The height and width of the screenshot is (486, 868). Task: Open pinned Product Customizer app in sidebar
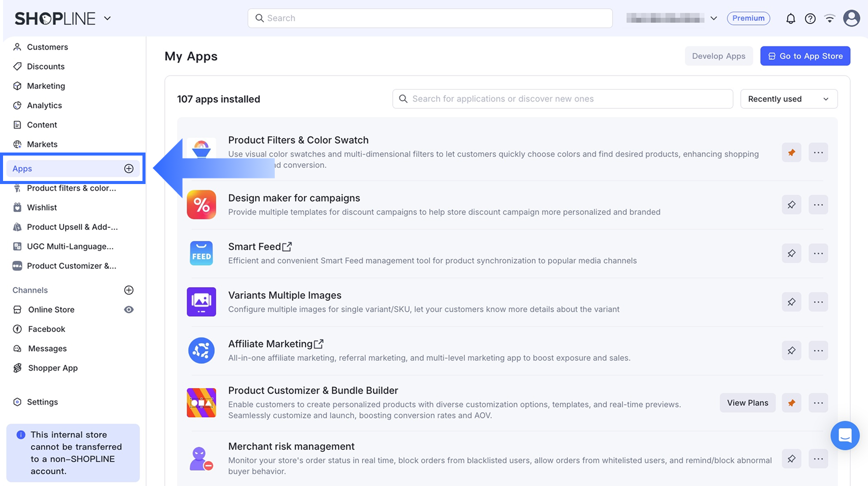[73, 266]
